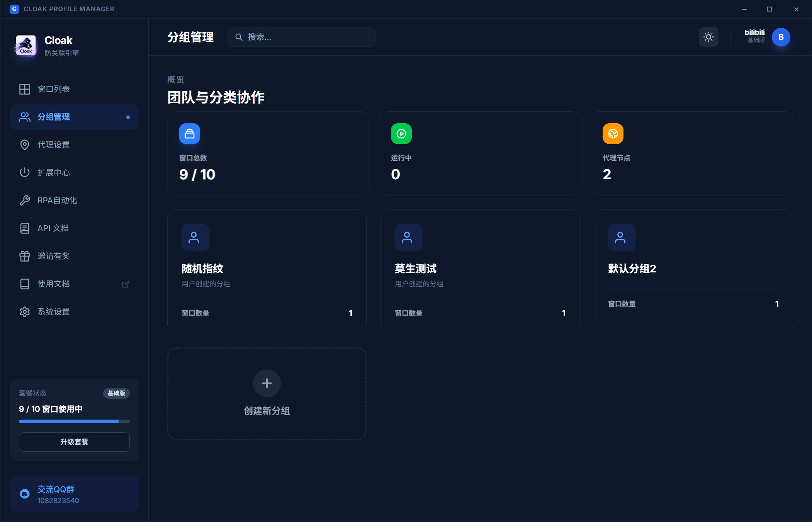Screen dimensions: 812x522
Task: Open the 默认分组2 group card
Action: [693, 271]
